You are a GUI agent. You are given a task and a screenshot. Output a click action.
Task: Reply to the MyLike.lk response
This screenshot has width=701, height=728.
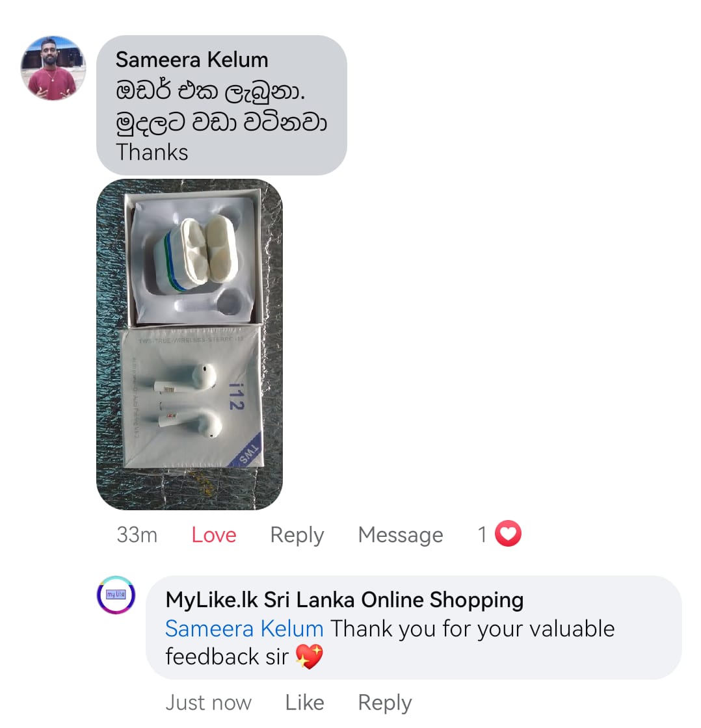385,703
